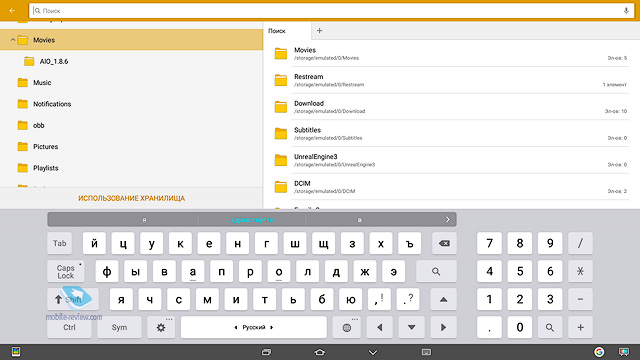The height and width of the screenshot is (360, 640).
Task: Tap search key beside letter э
Action: point(436,271)
